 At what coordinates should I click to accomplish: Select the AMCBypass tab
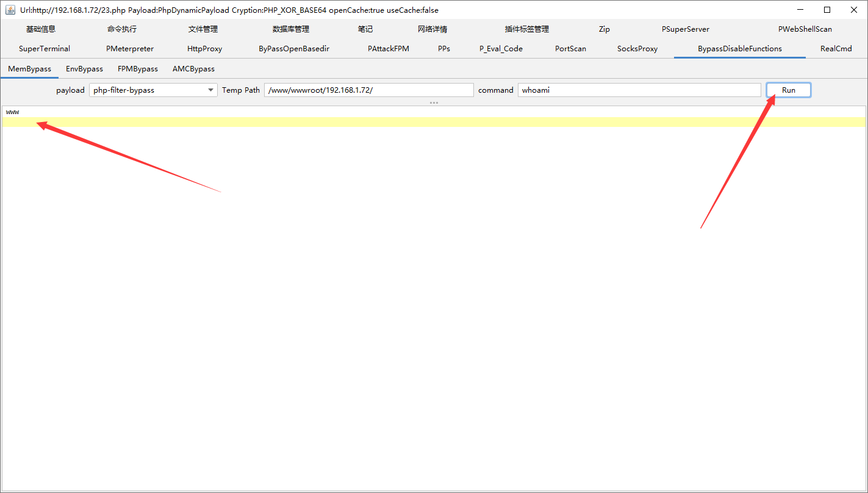coord(193,69)
